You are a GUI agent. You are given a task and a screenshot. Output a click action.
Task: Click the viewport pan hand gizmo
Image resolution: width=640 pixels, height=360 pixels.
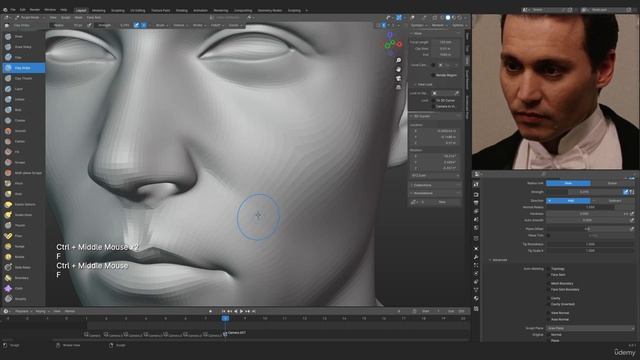(398, 69)
